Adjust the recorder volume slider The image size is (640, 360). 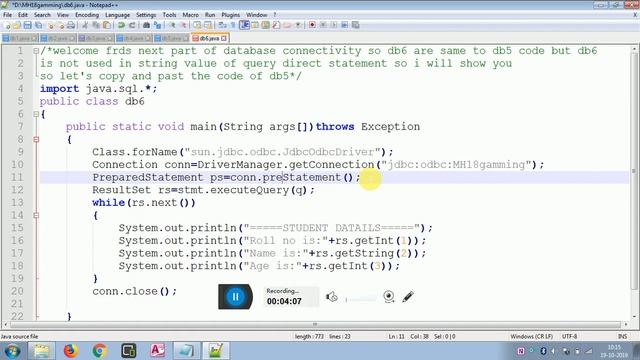[x=361, y=299]
